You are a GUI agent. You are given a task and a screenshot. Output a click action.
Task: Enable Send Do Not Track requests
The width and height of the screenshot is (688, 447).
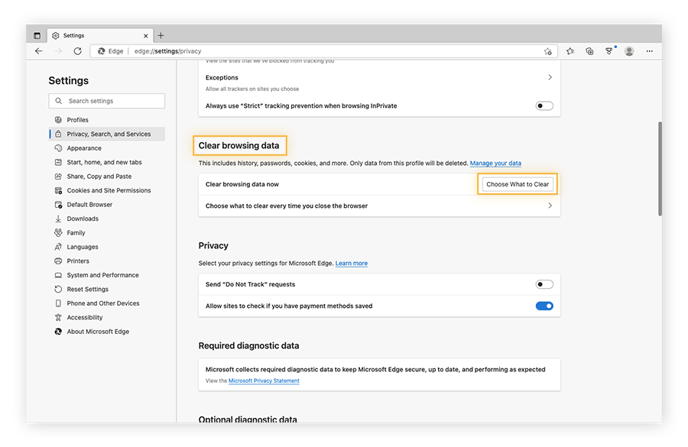coord(544,284)
